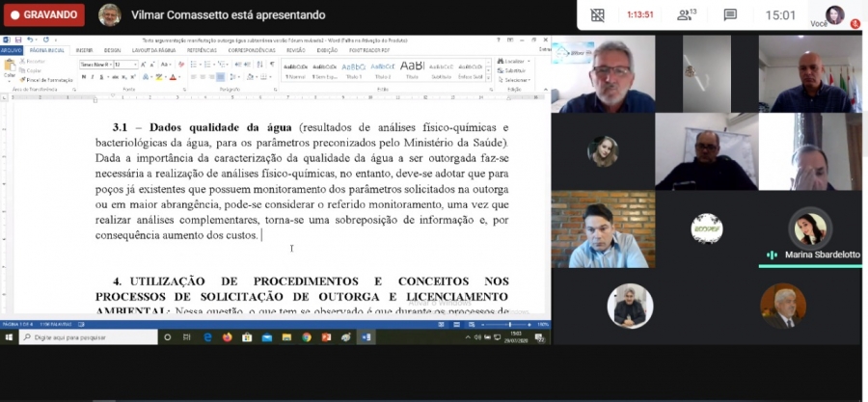Paste with the Colar button

click(10, 69)
